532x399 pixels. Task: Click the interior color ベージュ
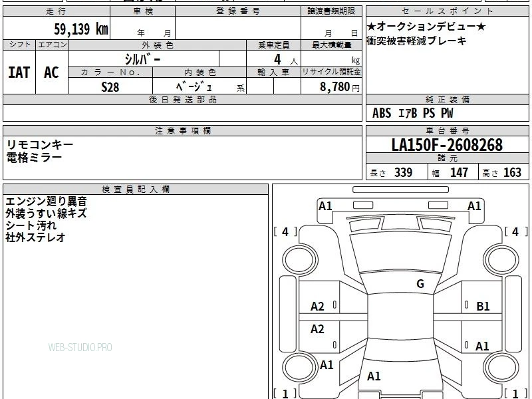click(194, 87)
